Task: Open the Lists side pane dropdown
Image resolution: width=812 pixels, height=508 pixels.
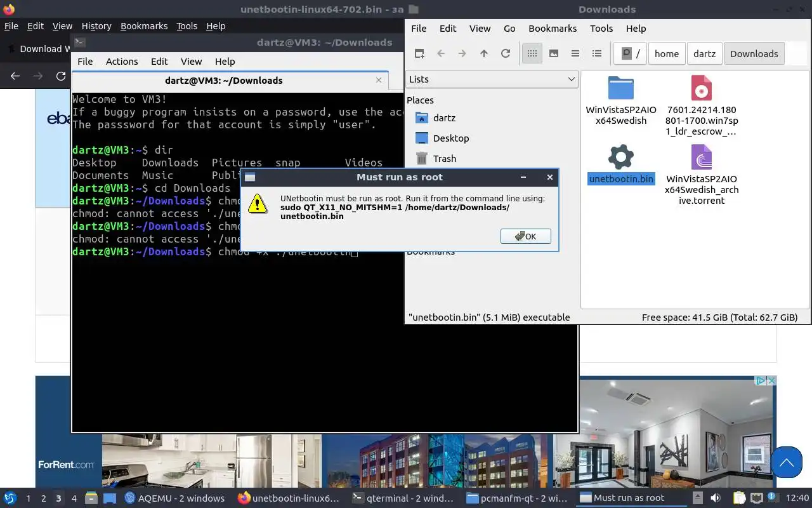Action: pyautogui.click(x=492, y=79)
